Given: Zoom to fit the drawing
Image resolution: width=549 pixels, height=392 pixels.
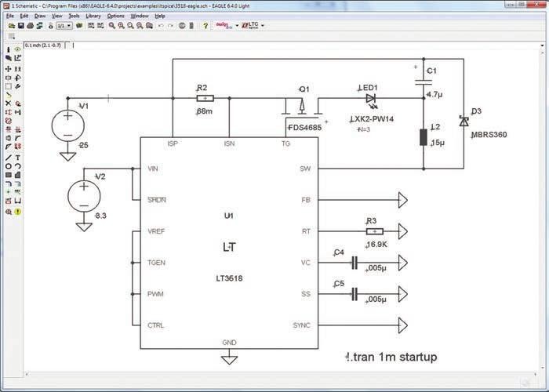Looking at the screenshot, I should (x=111, y=26).
